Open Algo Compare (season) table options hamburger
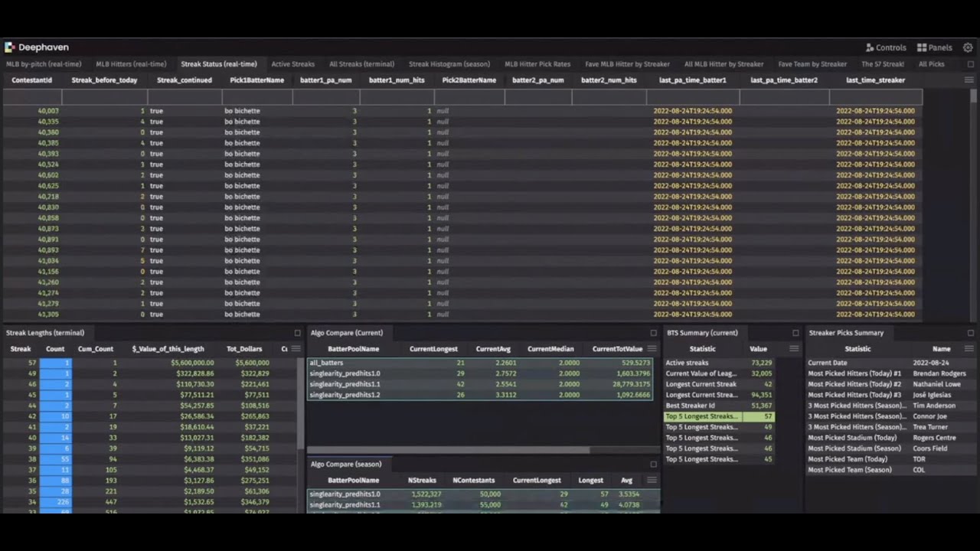 pyautogui.click(x=652, y=480)
